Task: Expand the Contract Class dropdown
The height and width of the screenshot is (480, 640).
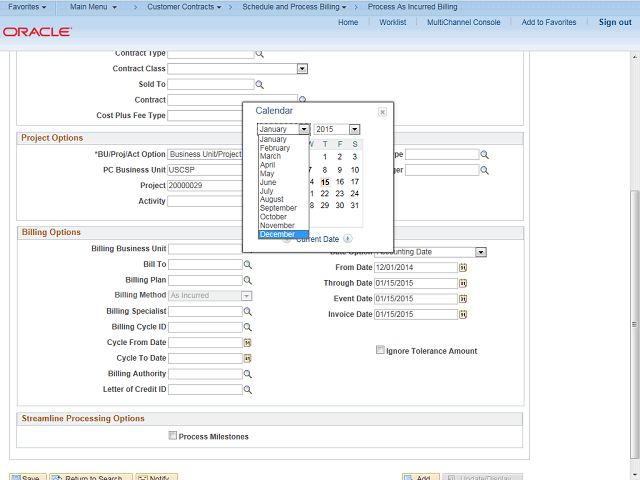Action: 301,69
